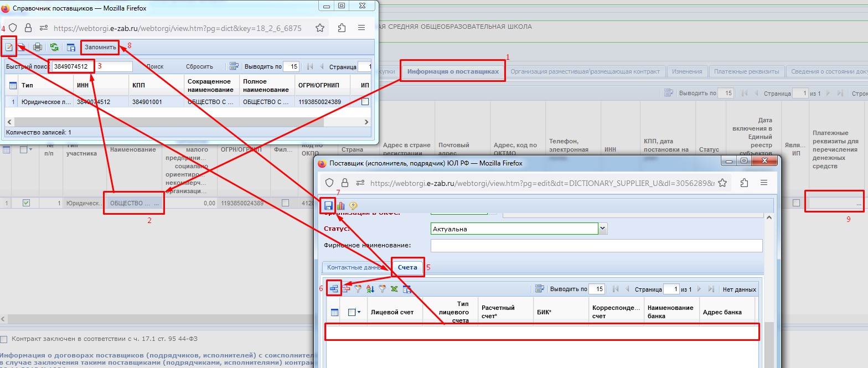Bookmark page star in Поставщик window
Viewport: 868px width, 368px height.
724,183
